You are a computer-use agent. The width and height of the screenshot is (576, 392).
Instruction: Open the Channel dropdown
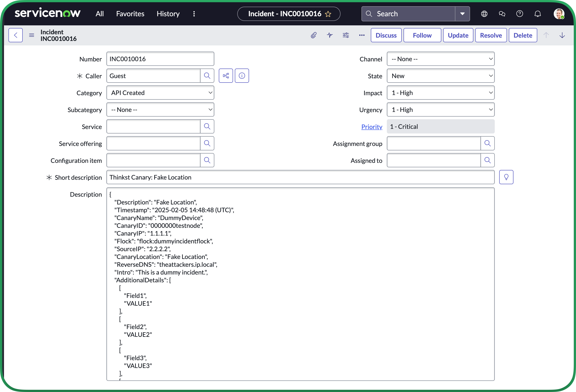tap(441, 59)
